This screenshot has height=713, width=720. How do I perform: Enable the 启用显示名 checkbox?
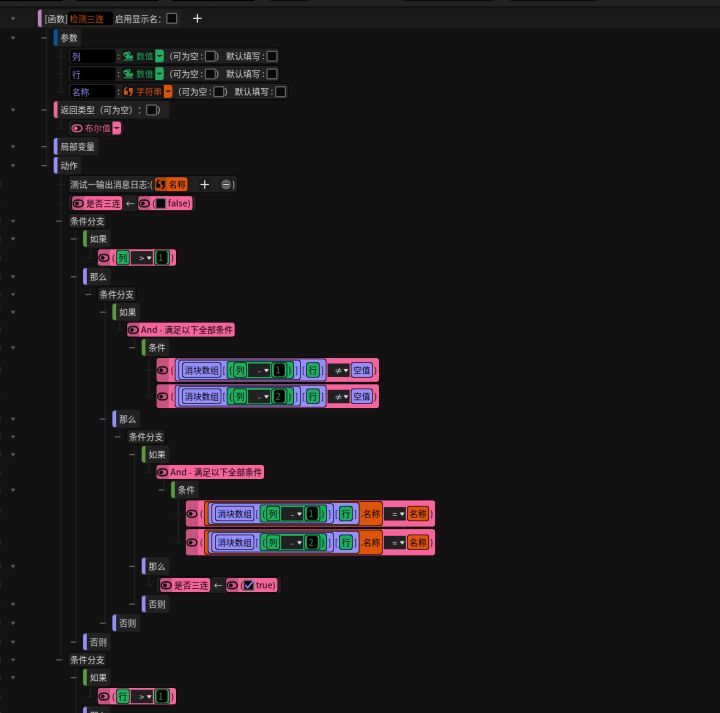click(172, 18)
